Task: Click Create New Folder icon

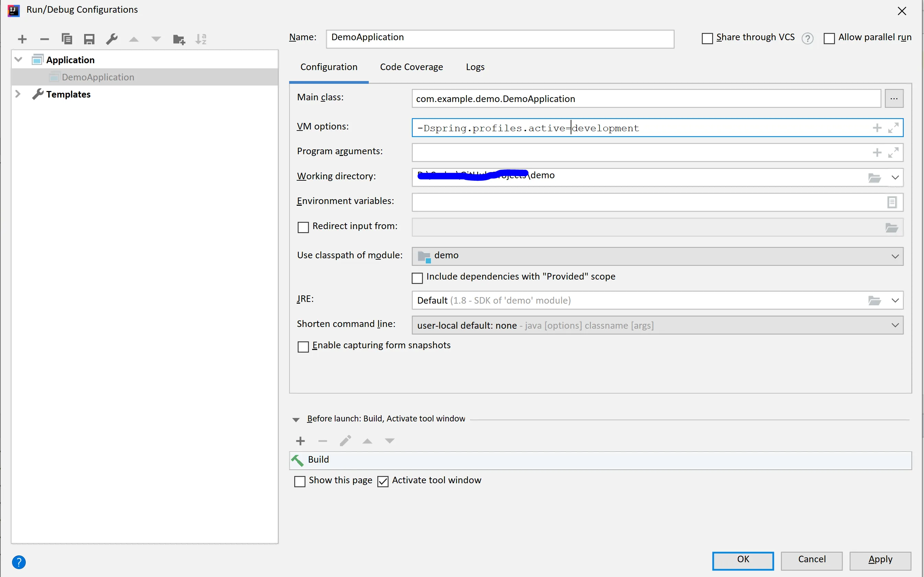Action: pyautogui.click(x=179, y=39)
